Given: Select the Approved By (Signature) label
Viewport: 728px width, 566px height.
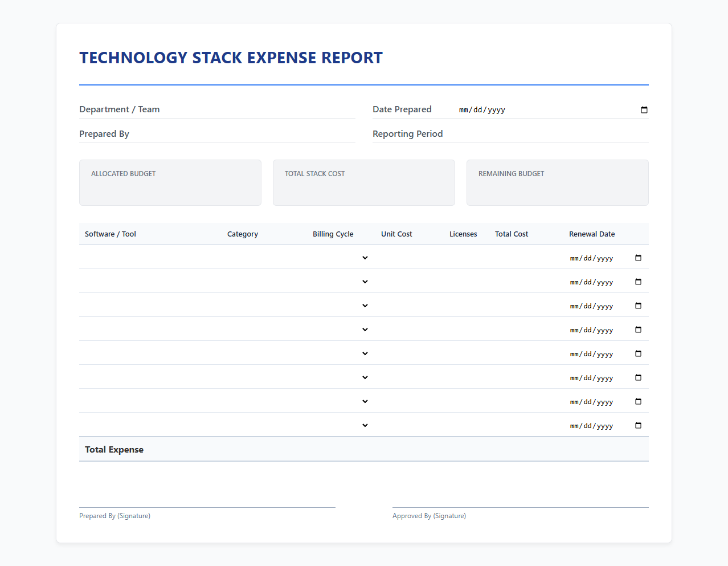Looking at the screenshot, I should tap(429, 516).
